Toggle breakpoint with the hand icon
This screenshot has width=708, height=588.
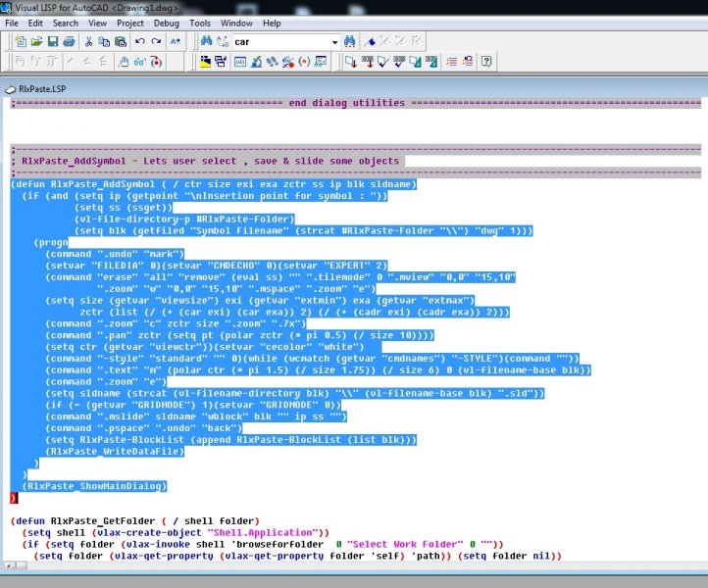[x=124, y=62]
